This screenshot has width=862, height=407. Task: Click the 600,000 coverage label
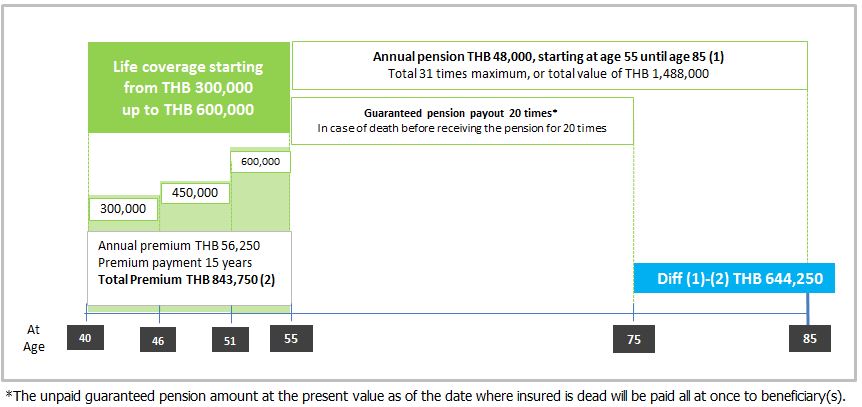(x=260, y=161)
